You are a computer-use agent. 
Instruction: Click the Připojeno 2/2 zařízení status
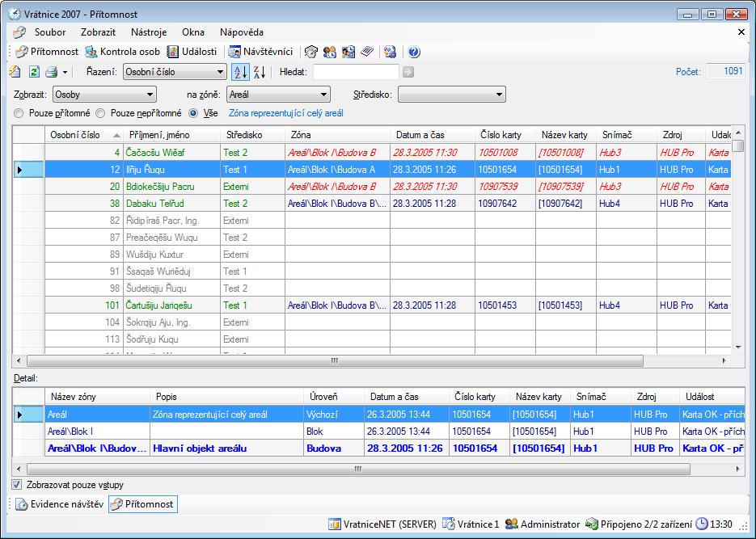[639, 524]
